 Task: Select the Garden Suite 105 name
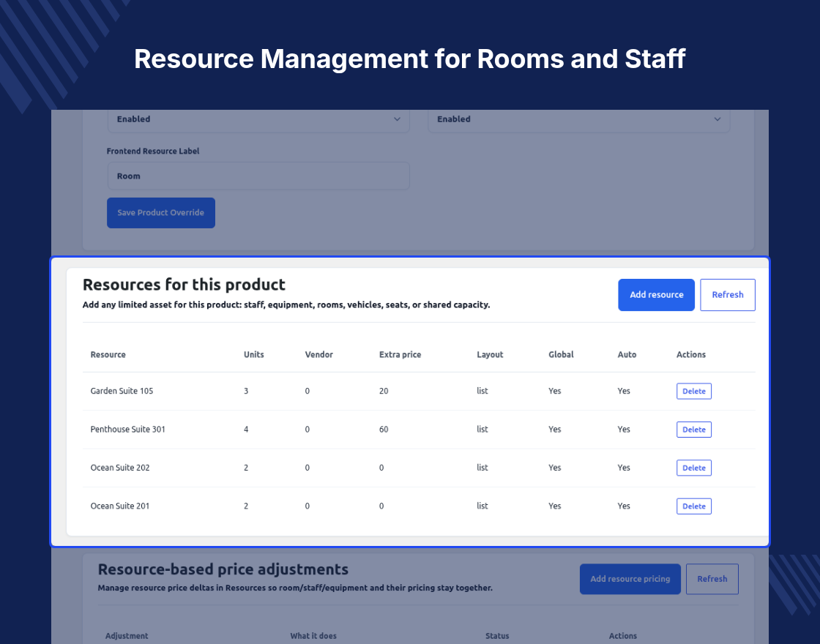(122, 391)
